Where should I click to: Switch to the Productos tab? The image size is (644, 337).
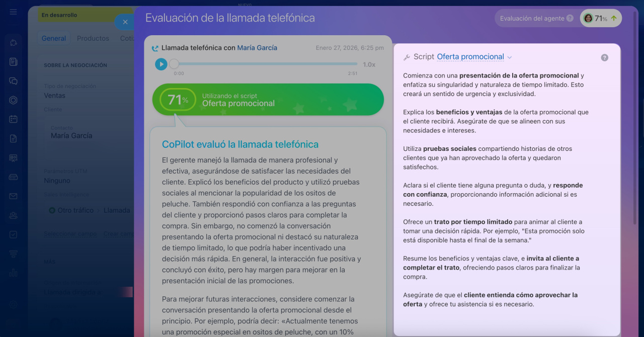tap(93, 38)
